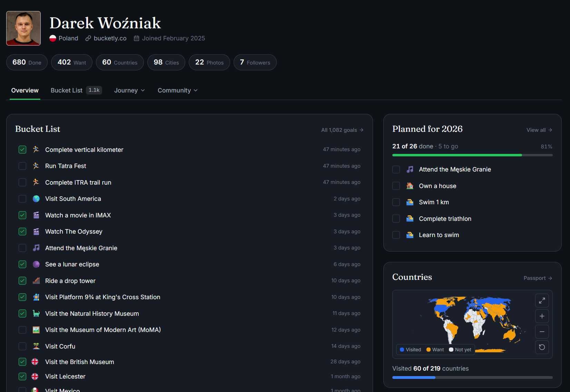Click the runner icon next to Run Tatra Fest
The width and height of the screenshot is (570, 392).
point(36,166)
